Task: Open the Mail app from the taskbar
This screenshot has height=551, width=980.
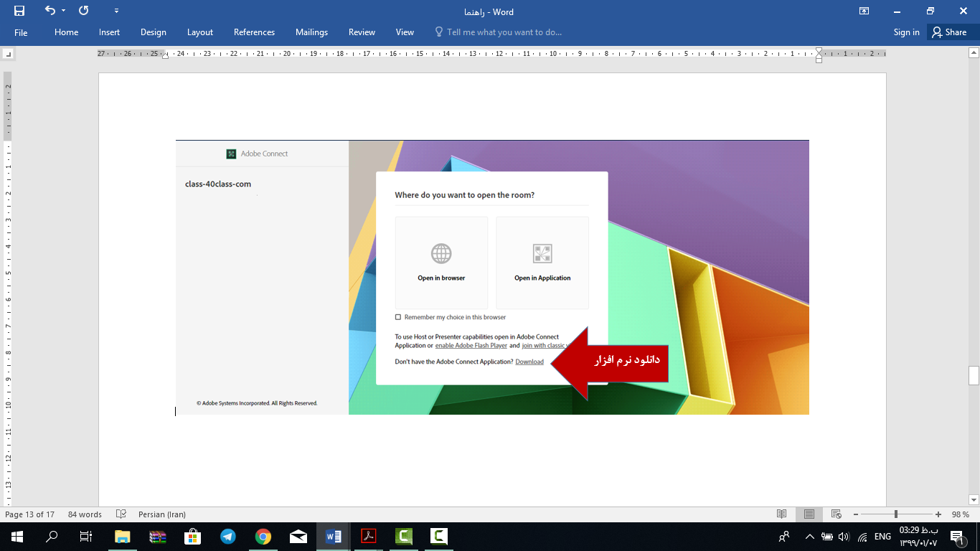Action: [x=298, y=537]
